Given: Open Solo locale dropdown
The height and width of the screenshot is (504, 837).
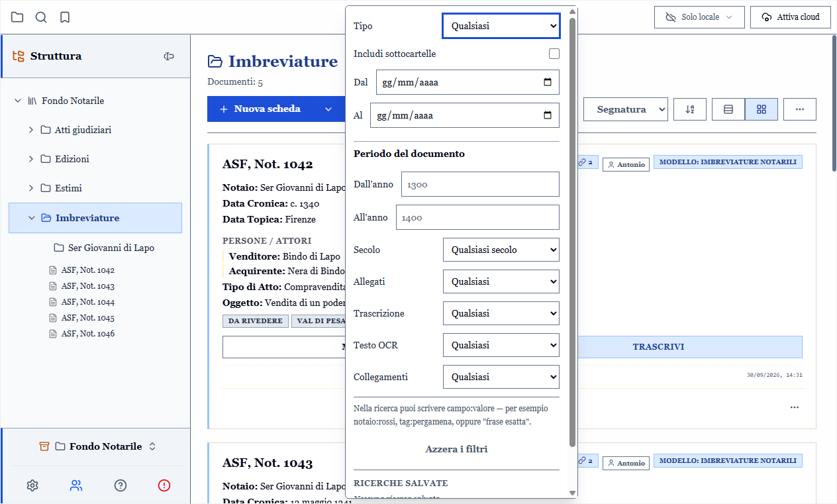Looking at the screenshot, I should [x=699, y=17].
